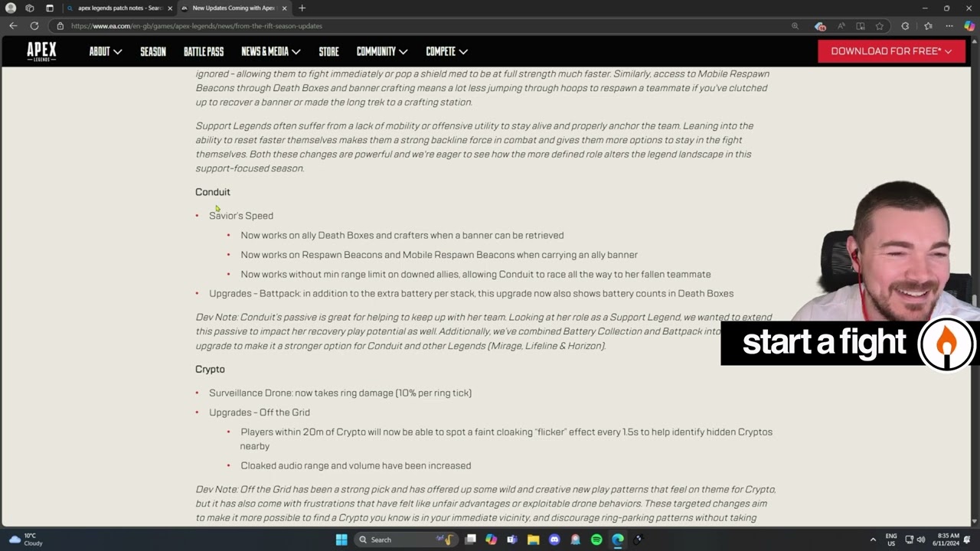Open the Season page
Viewport: 980px width, 551px height.
point(153,51)
